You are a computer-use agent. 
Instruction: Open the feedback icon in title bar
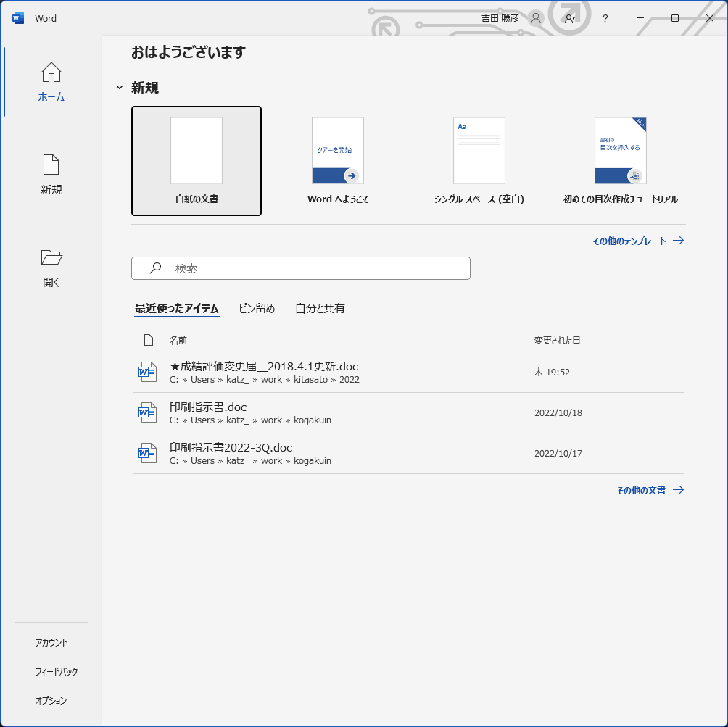click(x=571, y=18)
